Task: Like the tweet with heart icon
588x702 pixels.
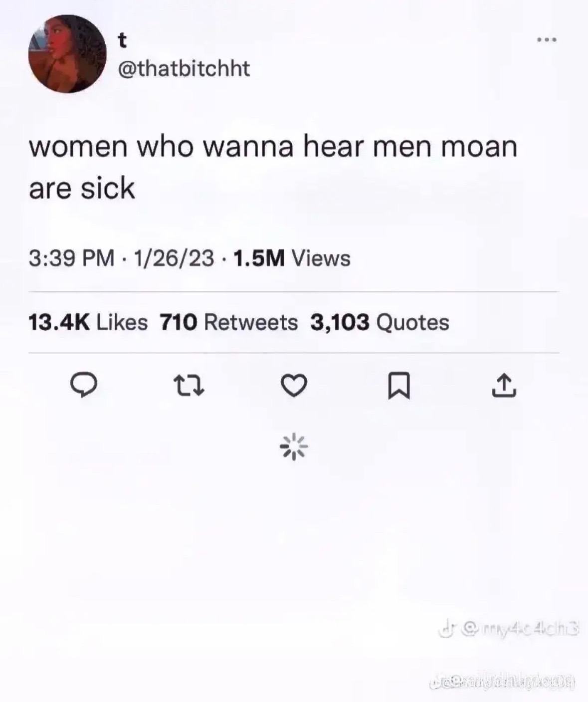Action: 294,386
